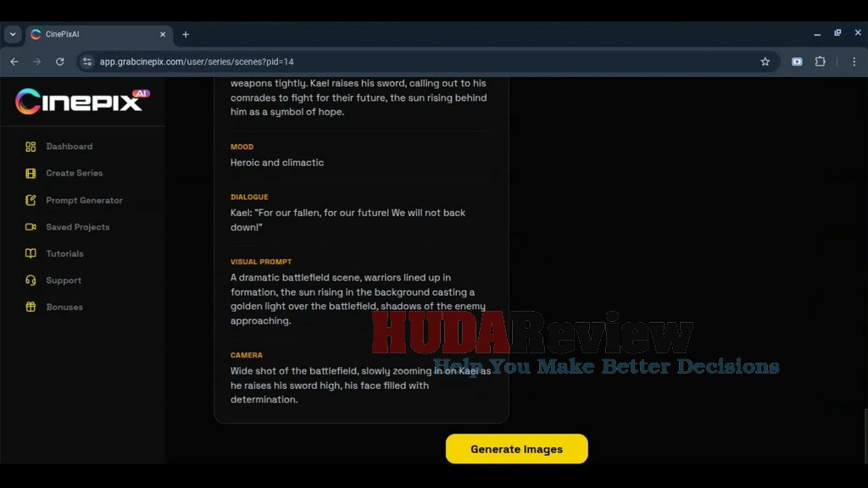The width and height of the screenshot is (868, 488).
Task: Navigate to the Tutorials page
Action: click(x=64, y=253)
